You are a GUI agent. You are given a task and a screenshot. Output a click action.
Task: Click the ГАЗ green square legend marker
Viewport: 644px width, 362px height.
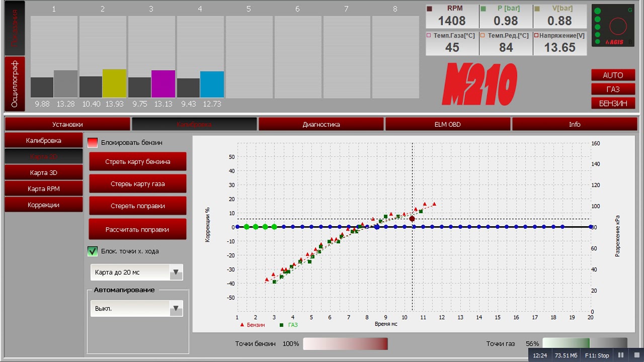[x=281, y=325]
